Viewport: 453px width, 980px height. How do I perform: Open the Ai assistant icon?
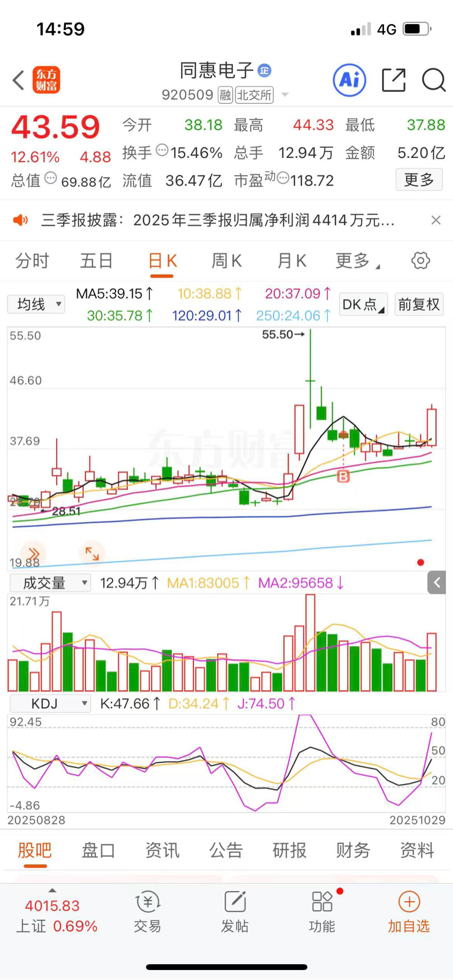pyautogui.click(x=349, y=80)
